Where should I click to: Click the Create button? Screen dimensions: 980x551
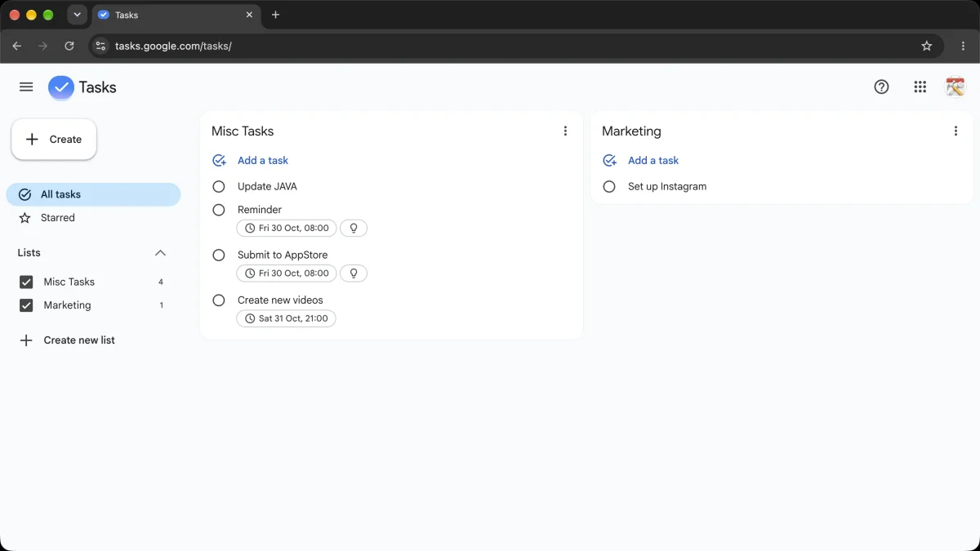tap(54, 140)
